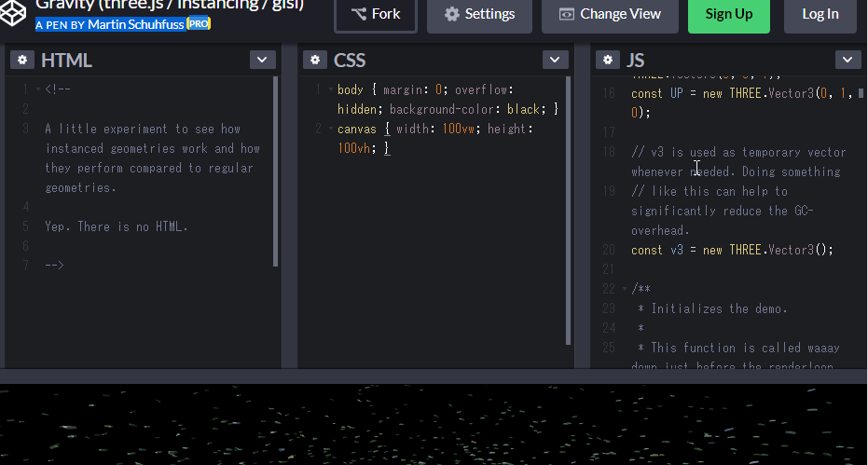Click '100vw' value in CSS
Image resolution: width=868 pixels, height=465 pixels.
click(x=459, y=129)
